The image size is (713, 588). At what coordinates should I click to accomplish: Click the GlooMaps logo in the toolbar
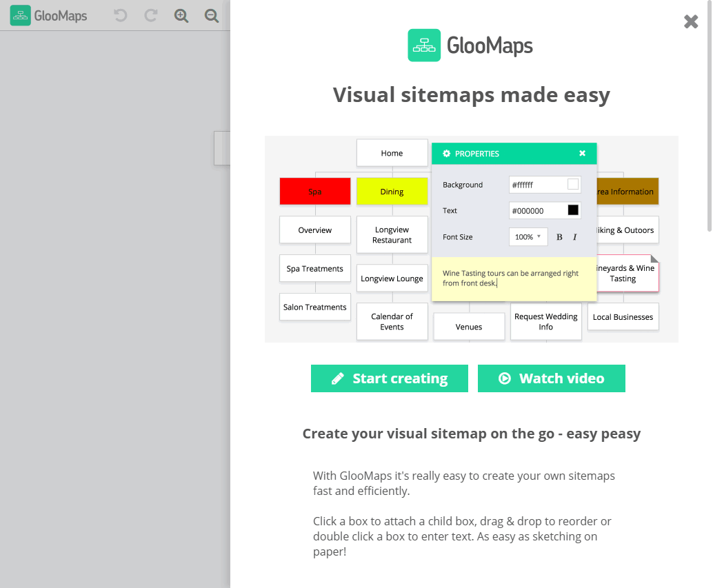49,15
